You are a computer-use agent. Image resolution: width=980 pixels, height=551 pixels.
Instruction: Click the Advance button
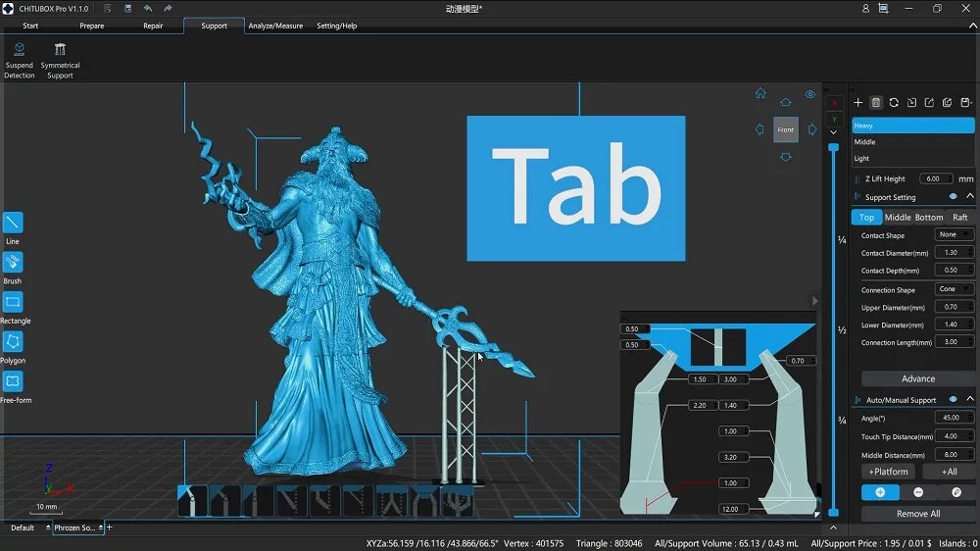pyautogui.click(x=918, y=378)
